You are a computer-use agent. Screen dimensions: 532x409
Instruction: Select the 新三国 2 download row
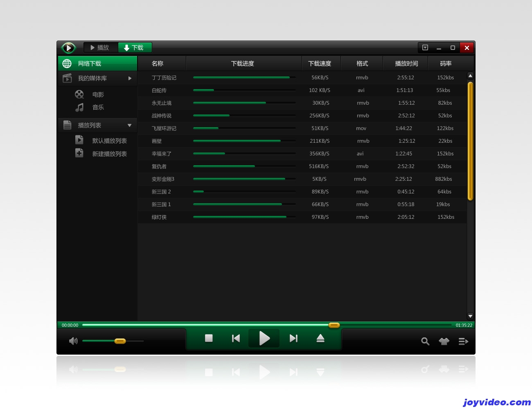coord(302,192)
